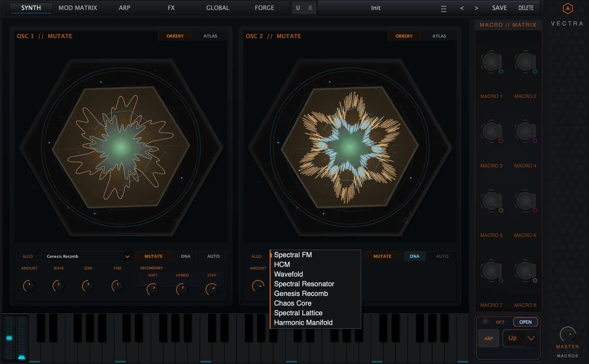Choose Spectral Lattice from algorithm list

pyautogui.click(x=315, y=313)
